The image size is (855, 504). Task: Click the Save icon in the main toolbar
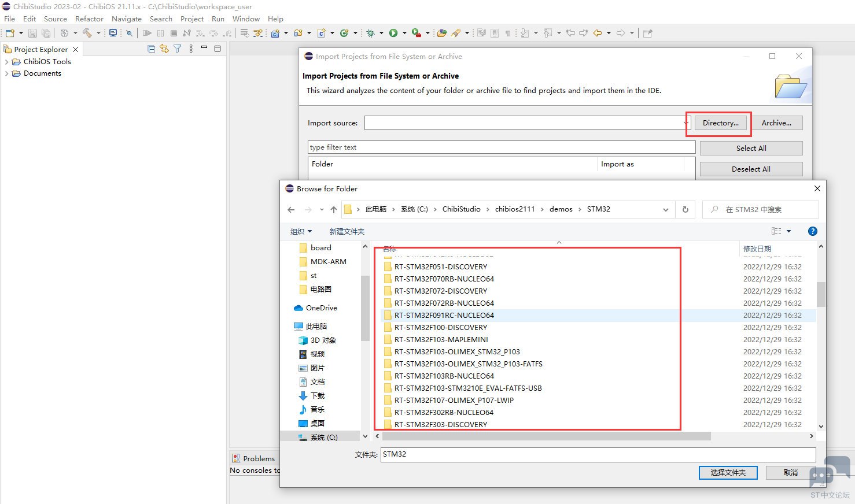(32, 33)
